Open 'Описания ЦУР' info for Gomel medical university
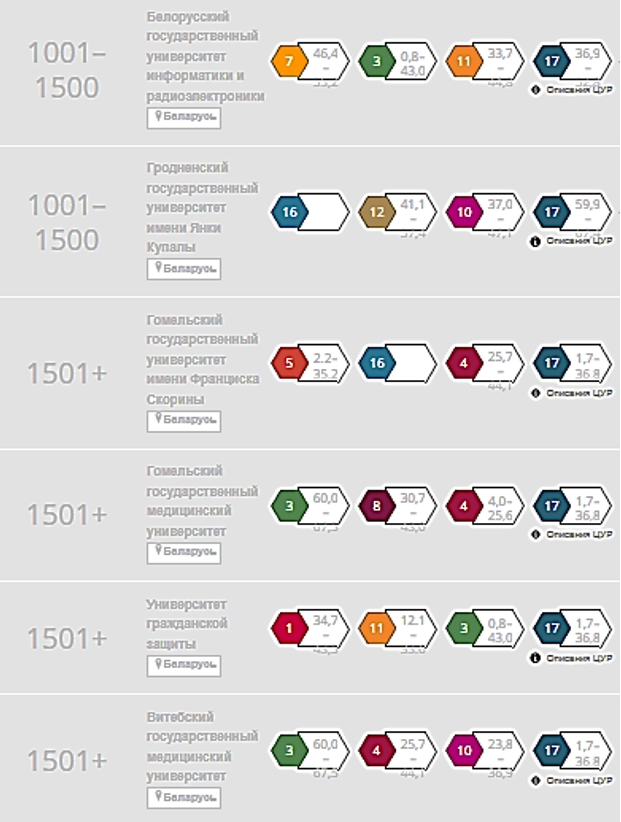The image size is (621, 822). tap(571, 534)
